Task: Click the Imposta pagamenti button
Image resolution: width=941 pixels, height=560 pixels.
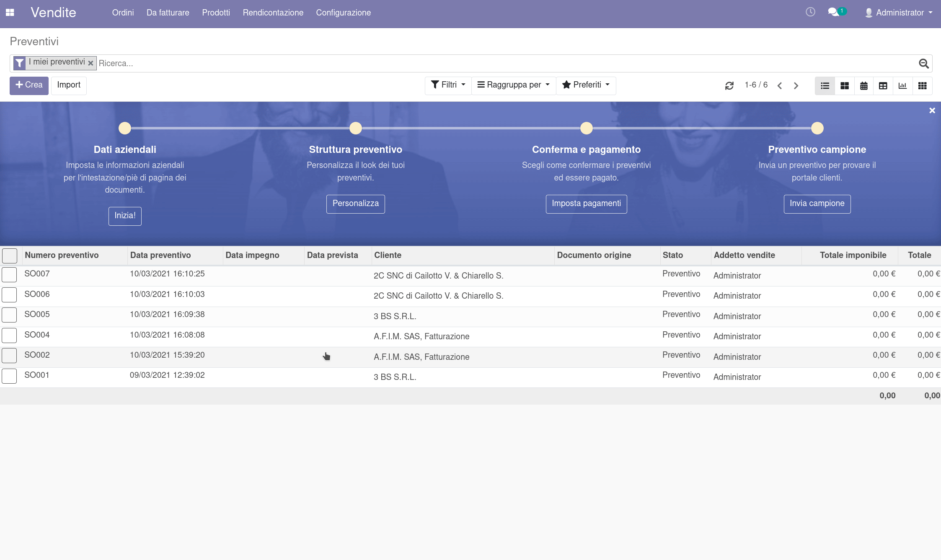Action: (586, 204)
